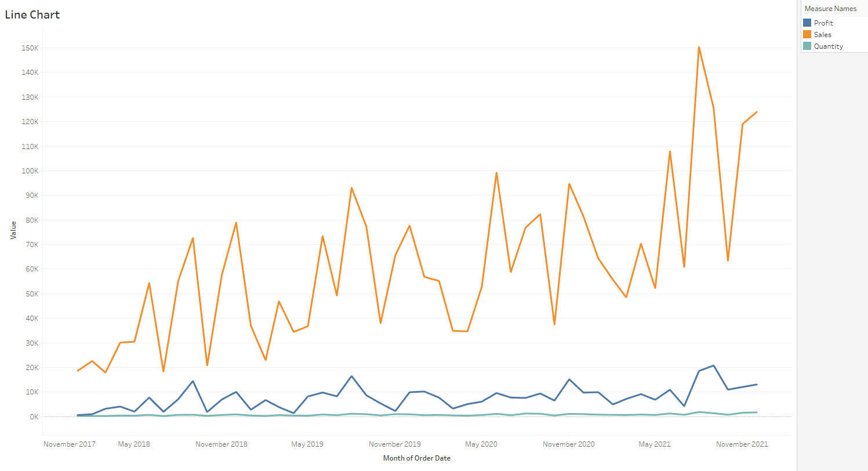Select the Sales label in the legend
Image resolution: width=868 pixels, height=471 pixels.
[822, 35]
